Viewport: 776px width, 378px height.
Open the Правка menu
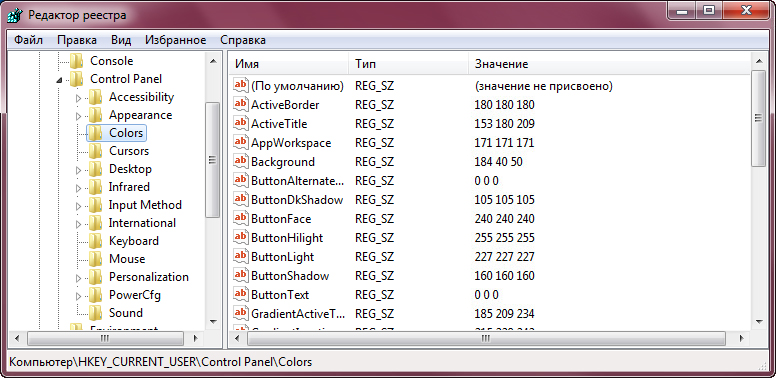[x=77, y=40]
